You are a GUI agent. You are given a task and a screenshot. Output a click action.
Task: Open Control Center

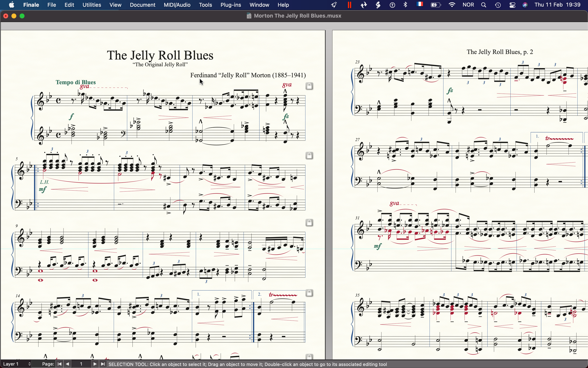(512, 5)
